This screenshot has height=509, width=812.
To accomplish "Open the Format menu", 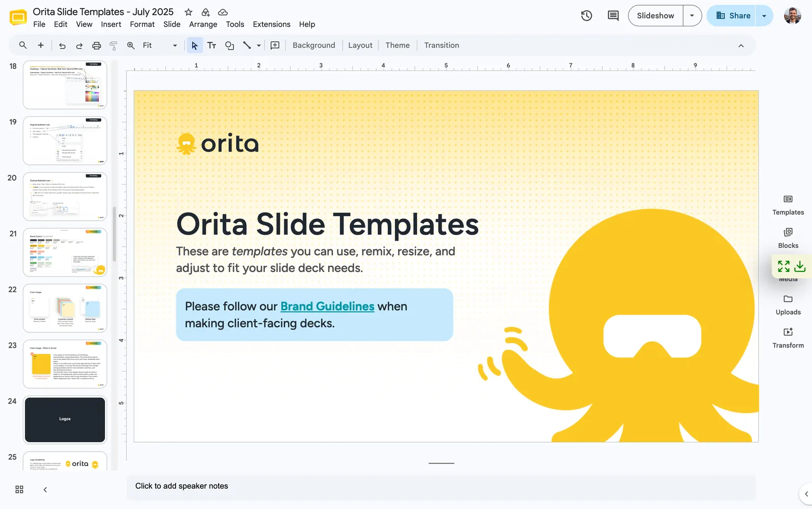I will click(142, 24).
